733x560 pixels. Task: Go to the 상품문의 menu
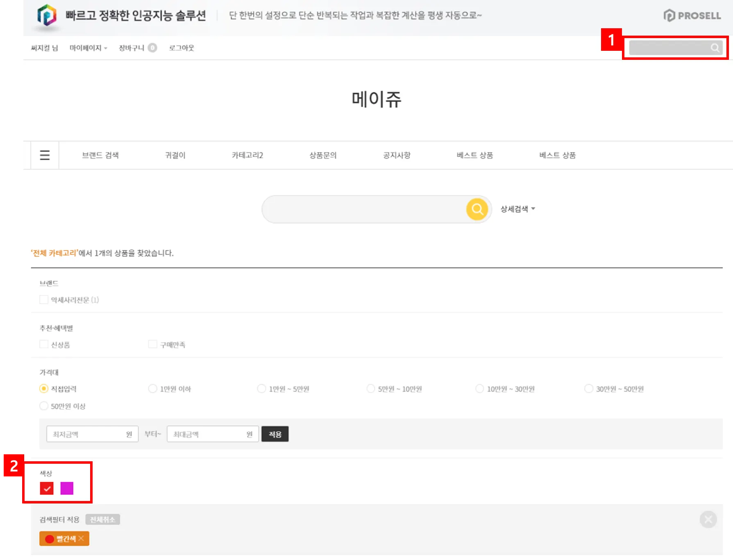coord(323,155)
